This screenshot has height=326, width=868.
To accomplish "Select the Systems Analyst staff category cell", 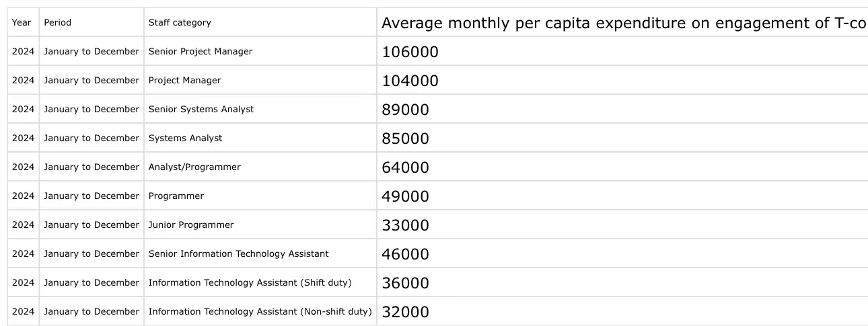I will click(260, 138).
